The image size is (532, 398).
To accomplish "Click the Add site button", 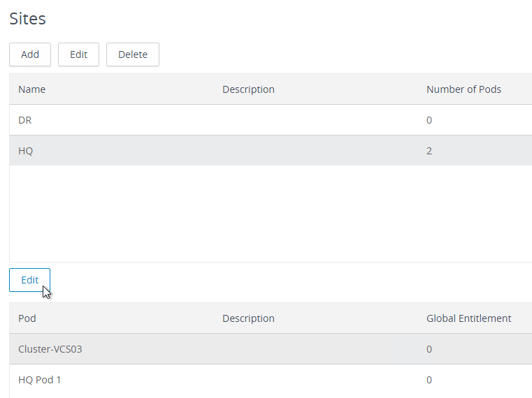I will tap(30, 54).
